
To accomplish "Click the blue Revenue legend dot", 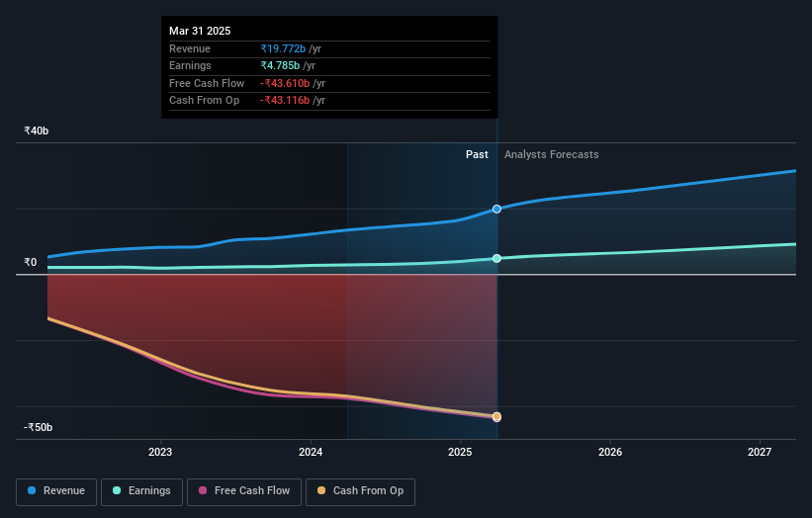I will click(32, 490).
